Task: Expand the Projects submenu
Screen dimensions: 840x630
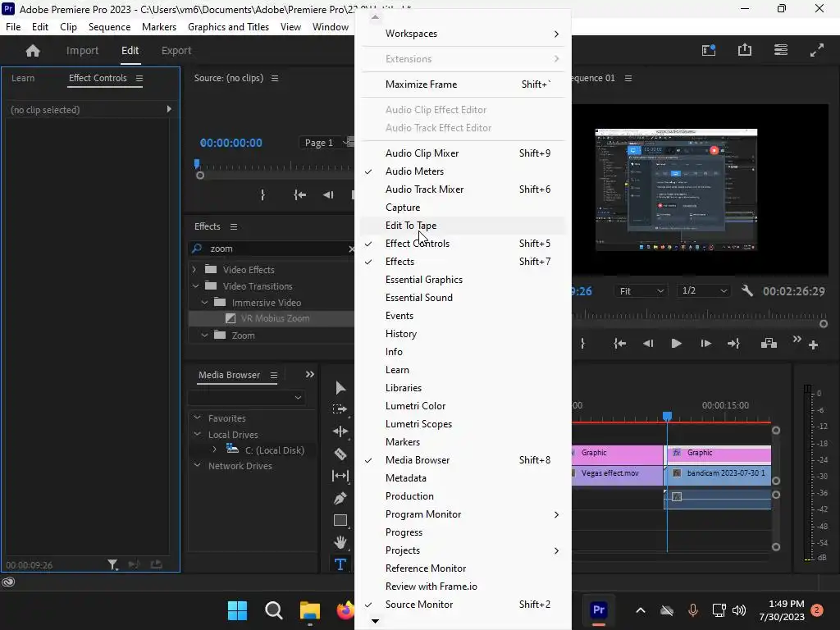Action: point(463,550)
